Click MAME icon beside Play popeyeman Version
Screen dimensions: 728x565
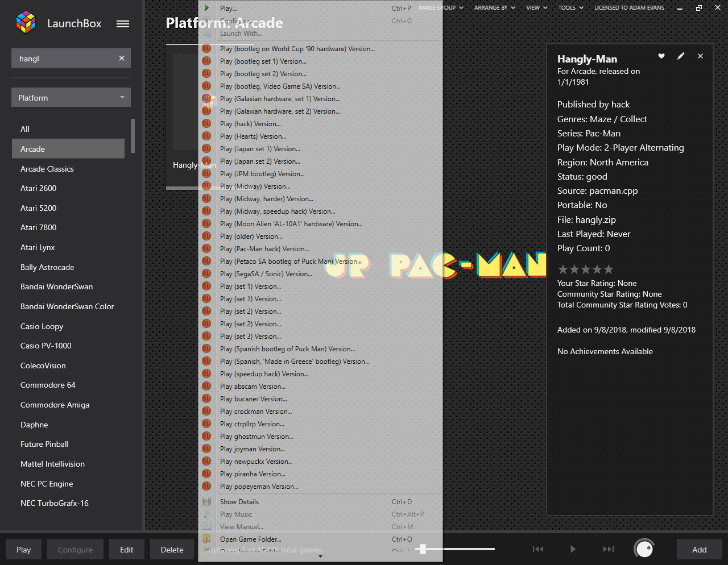click(206, 486)
